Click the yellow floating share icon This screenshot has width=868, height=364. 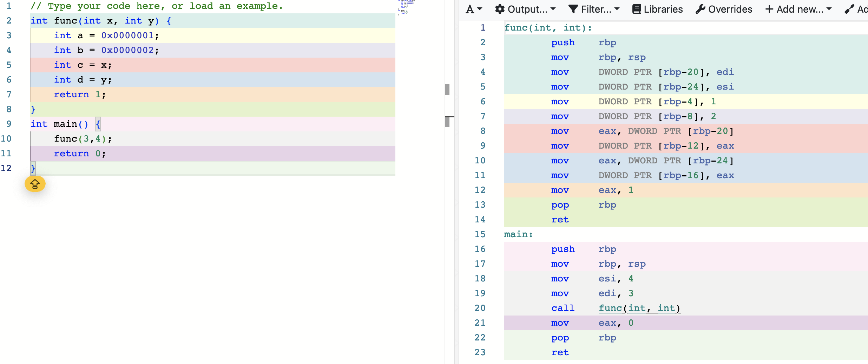click(x=35, y=184)
